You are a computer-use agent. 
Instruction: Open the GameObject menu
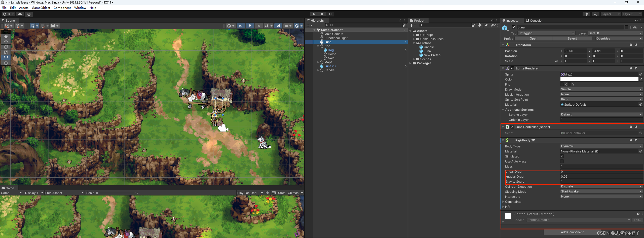[41, 8]
